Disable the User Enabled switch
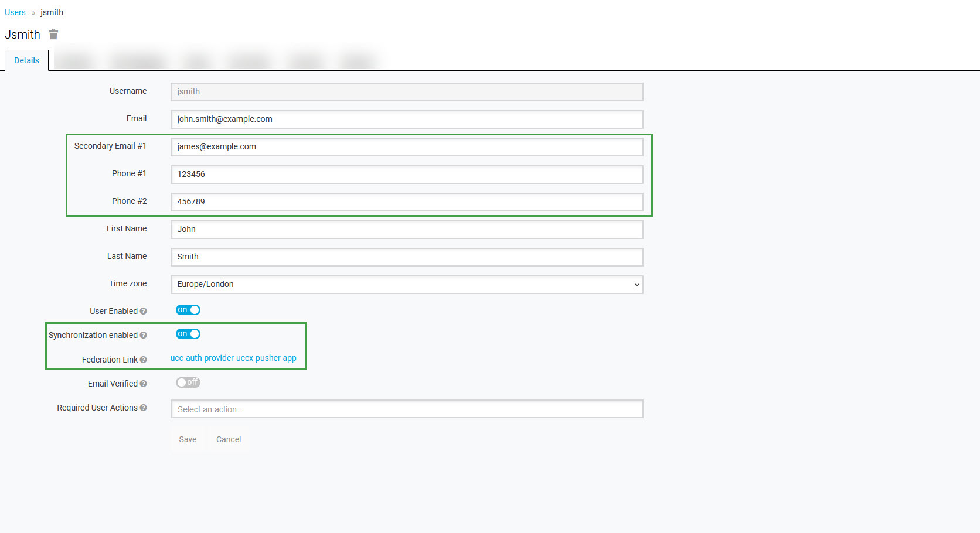The width and height of the screenshot is (980, 533). (188, 310)
